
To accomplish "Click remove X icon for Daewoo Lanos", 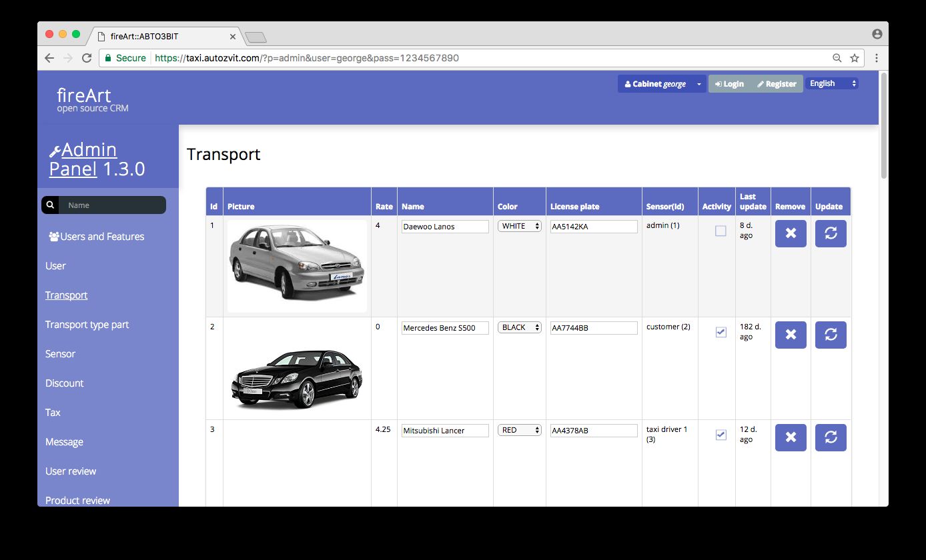I will point(791,233).
